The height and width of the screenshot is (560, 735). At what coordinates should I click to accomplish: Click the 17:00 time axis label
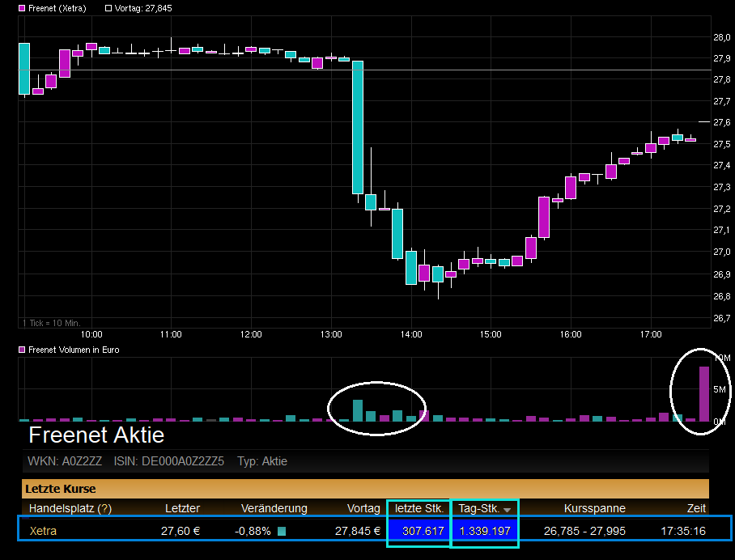tap(651, 334)
